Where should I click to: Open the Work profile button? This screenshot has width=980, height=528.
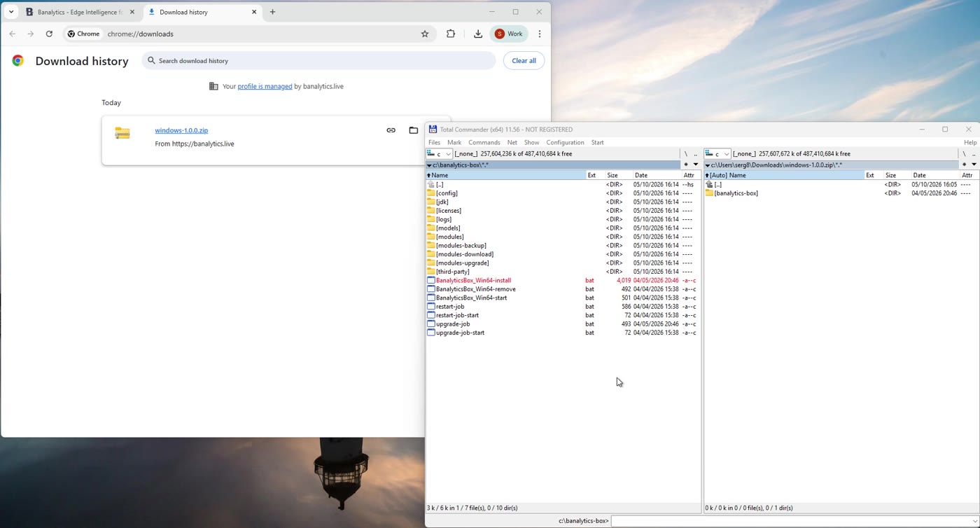pyautogui.click(x=510, y=34)
